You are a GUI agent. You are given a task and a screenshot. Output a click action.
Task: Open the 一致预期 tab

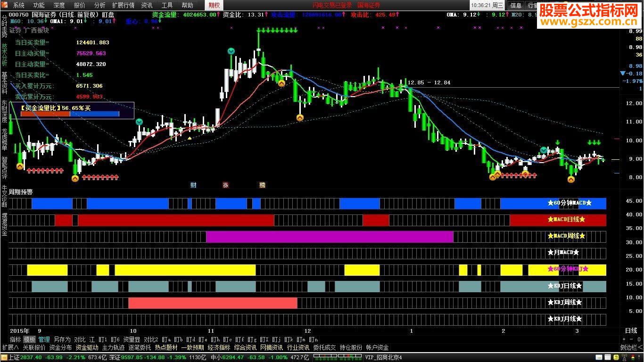[192, 348]
